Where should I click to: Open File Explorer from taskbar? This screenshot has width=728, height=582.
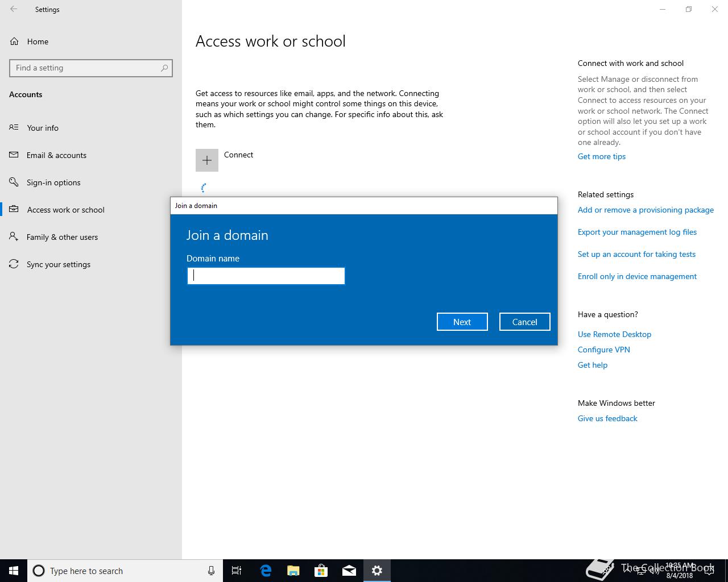pos(293,571)
